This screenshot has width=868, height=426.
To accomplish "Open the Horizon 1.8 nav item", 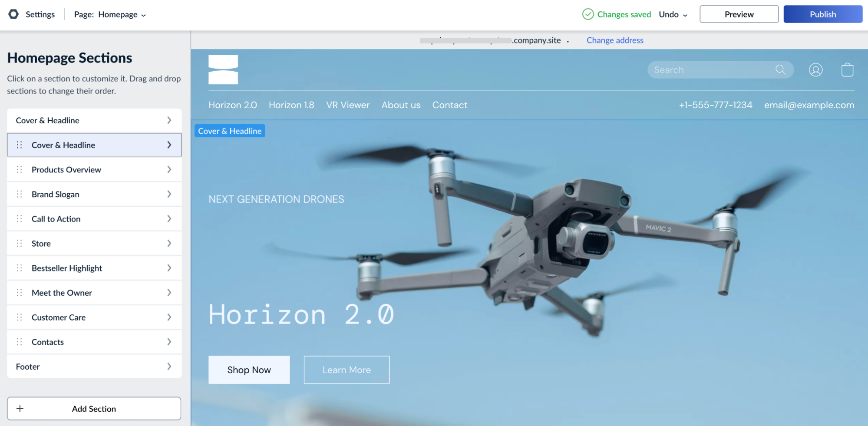I will click(291, 105).
